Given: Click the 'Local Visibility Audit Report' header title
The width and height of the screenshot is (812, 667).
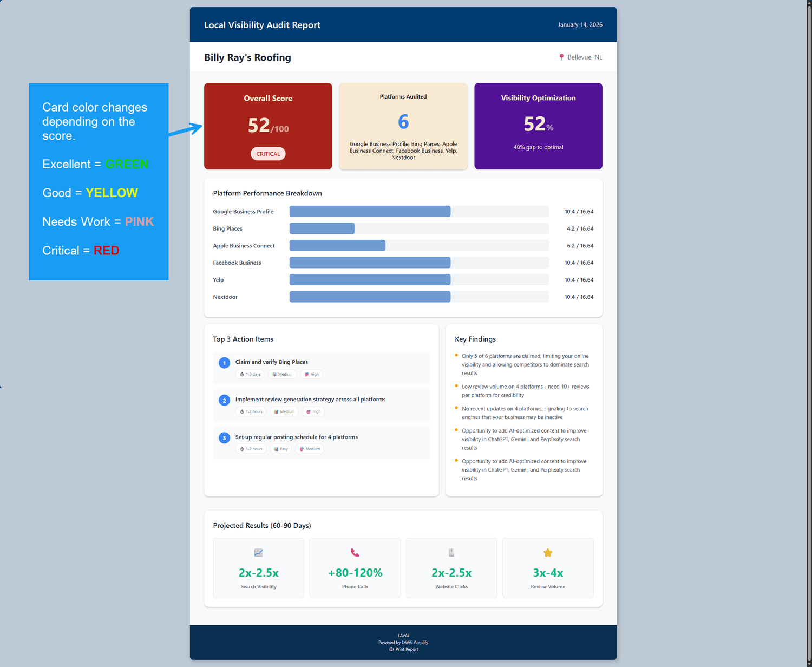Looking at the screenshot, I should click(262, 25).
